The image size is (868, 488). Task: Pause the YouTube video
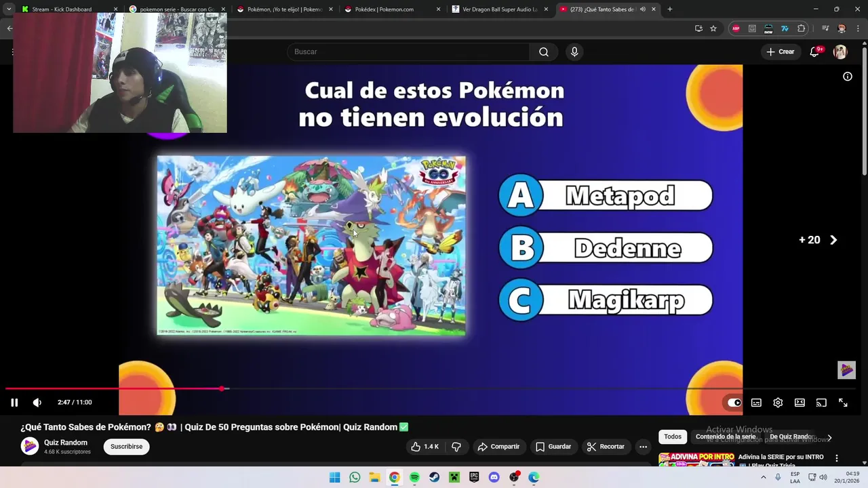(x=14, y=403)
